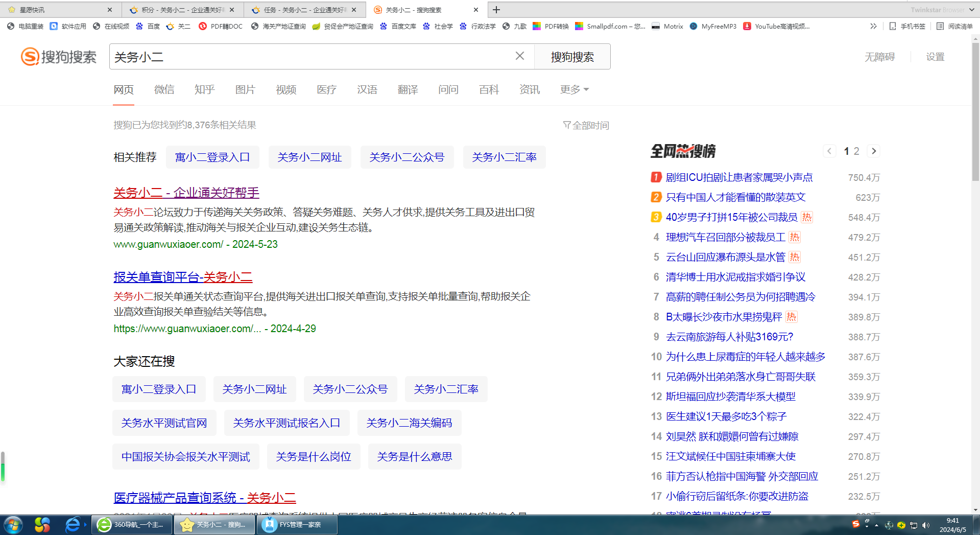The height and width of the screenshot is (535, 980).
Task: Expand the 更多 dropdown menu
Action: [575, 89]
